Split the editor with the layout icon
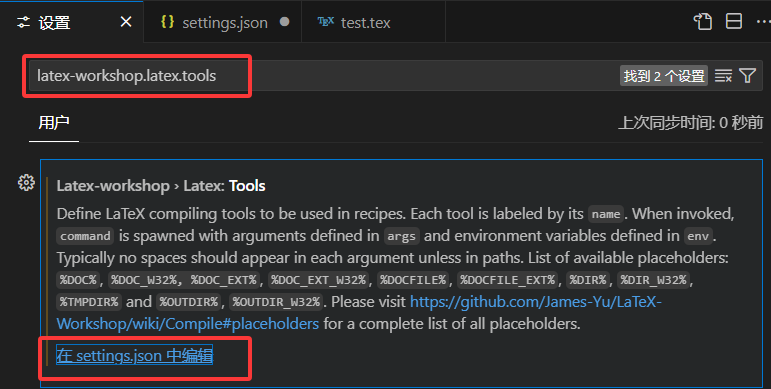This screenshot has height=389, width=771. click(734, 22)
